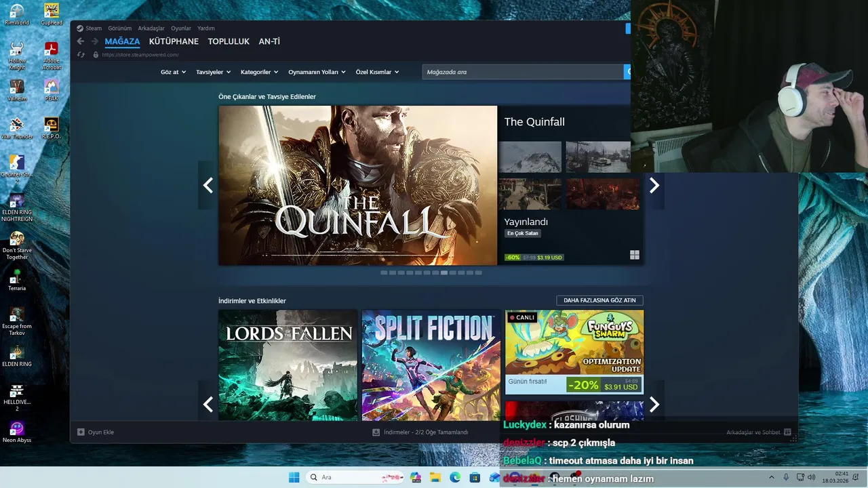Select the active carousel page dot

coord(444,272)
